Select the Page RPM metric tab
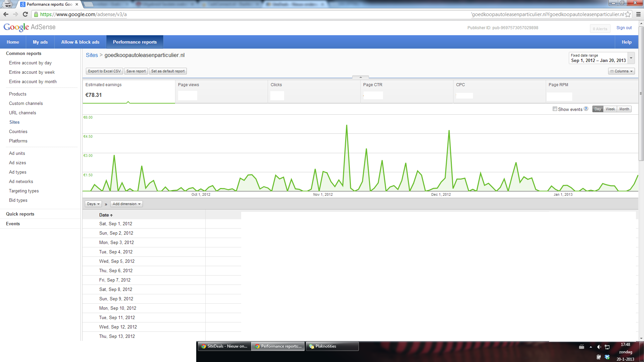 [592, 91]
